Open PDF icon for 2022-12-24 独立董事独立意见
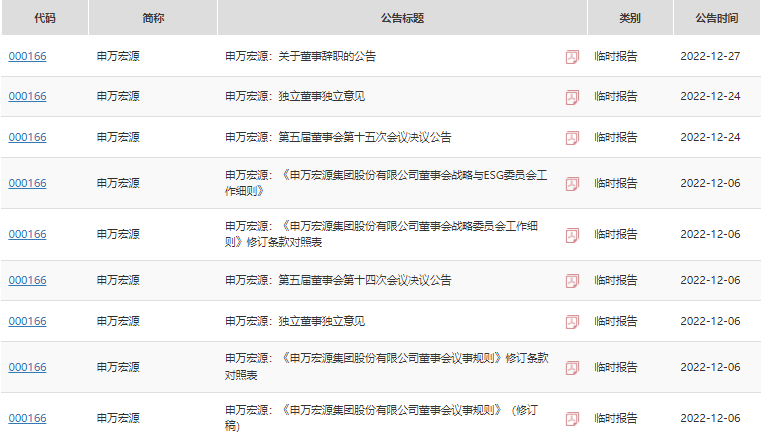This screenshot has width=761, height=443. pos(572,97)
